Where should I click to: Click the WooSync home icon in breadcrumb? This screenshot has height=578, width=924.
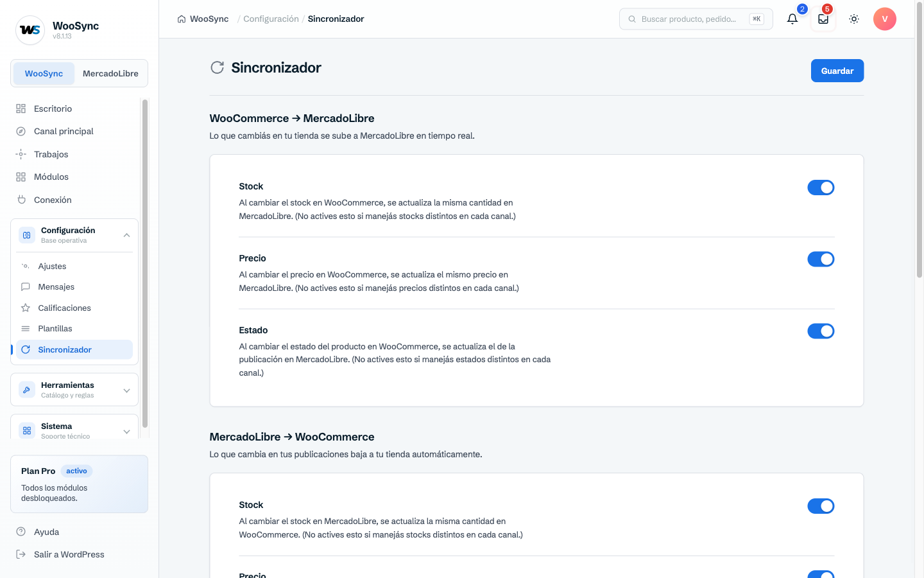click(182, 19)
